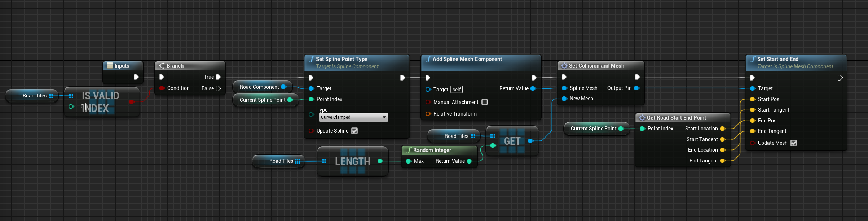
Task: Click the Update Mesh red boolean pin
Action: pyautogui.click(x=753, y=143)
